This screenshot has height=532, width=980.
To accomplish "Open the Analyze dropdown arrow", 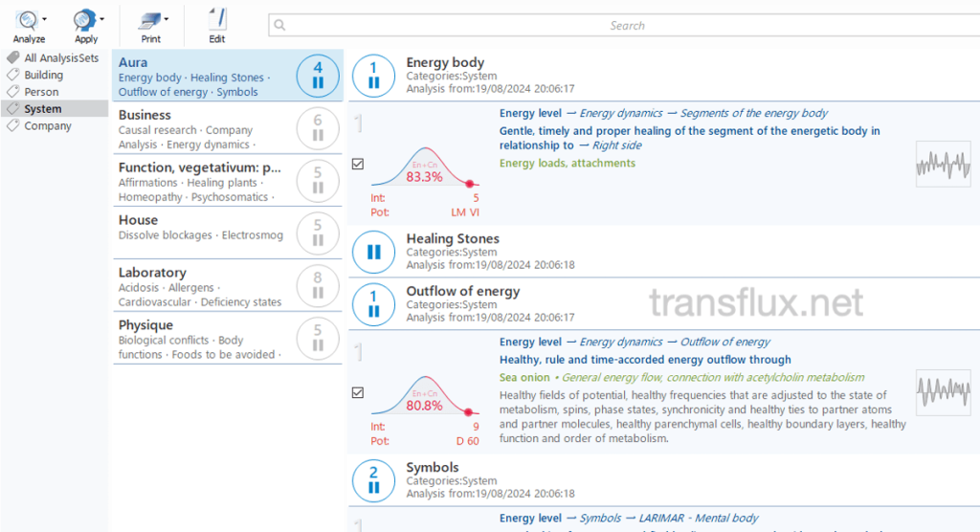I will (x=46, y=19).
